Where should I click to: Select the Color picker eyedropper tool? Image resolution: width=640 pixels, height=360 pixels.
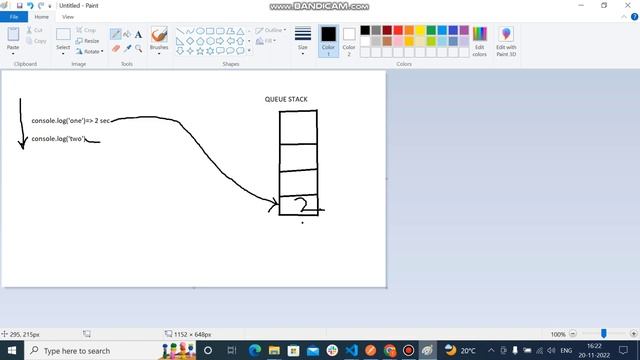point(127,49)
